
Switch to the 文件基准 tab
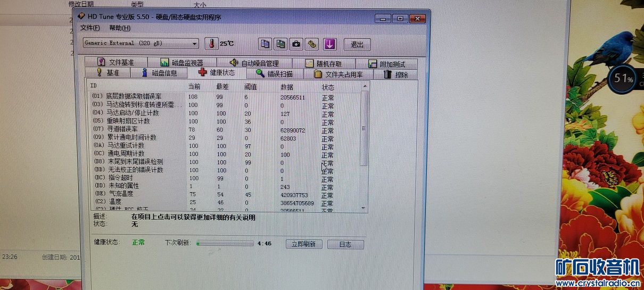point(115,63)
